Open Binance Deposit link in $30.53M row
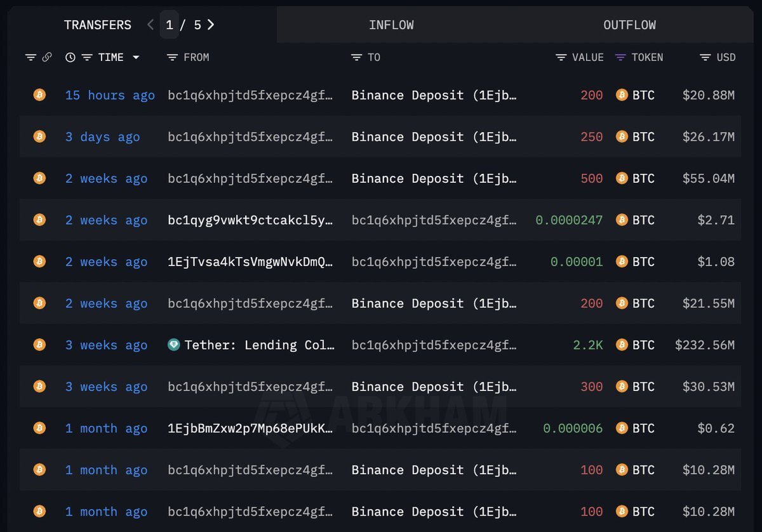Viewport: 762px width, 532px height. coord(434,387)
